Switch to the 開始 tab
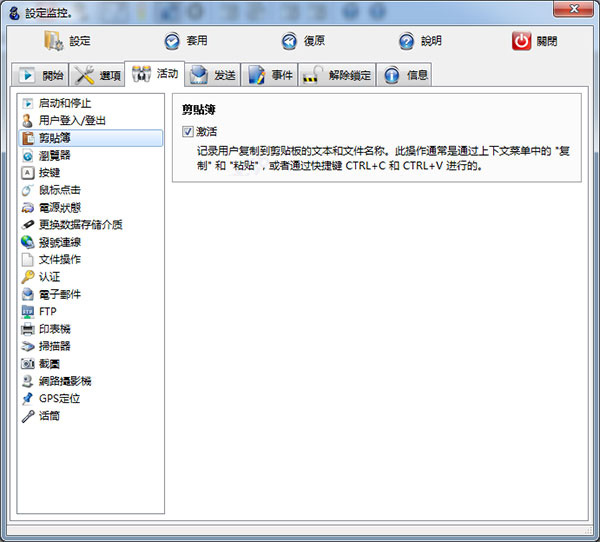This screenshot has height=542, width=600. [40, 75]
